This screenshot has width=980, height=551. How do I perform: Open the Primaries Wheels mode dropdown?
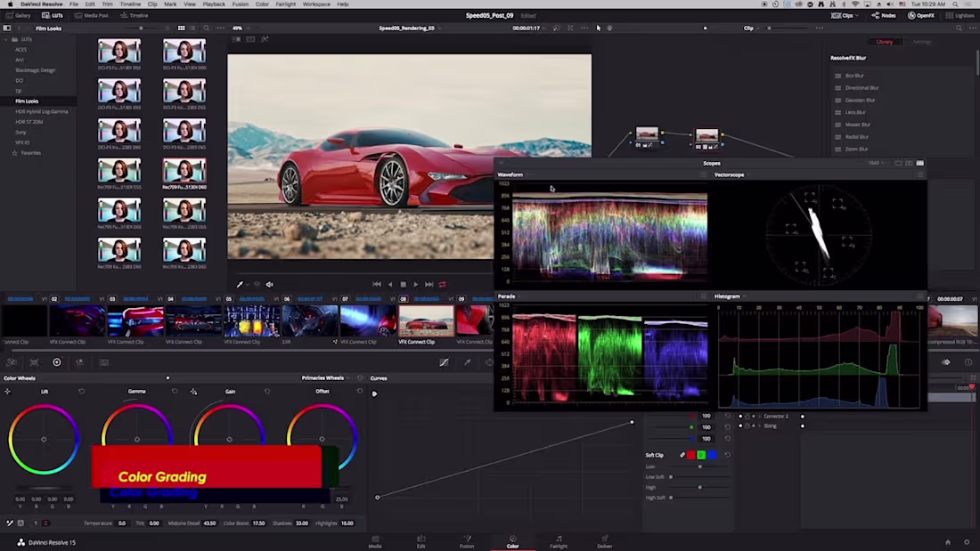pyautogui.click(x=326, y=377)
